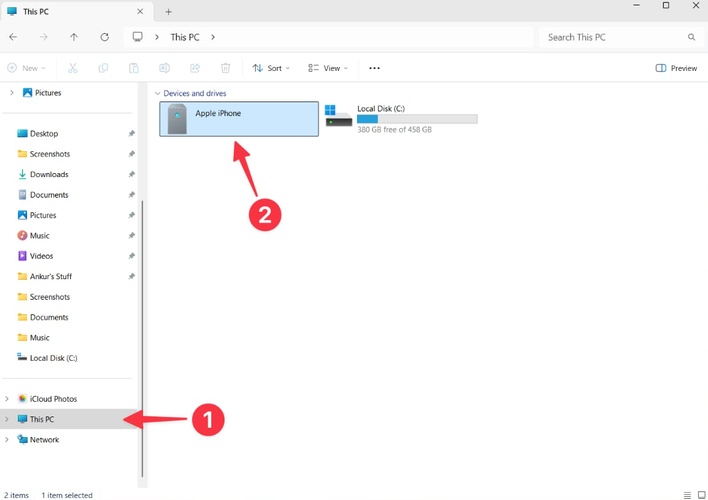The image size is (708, 500).
Task: Refresh the This PC view
Action: 104,37
